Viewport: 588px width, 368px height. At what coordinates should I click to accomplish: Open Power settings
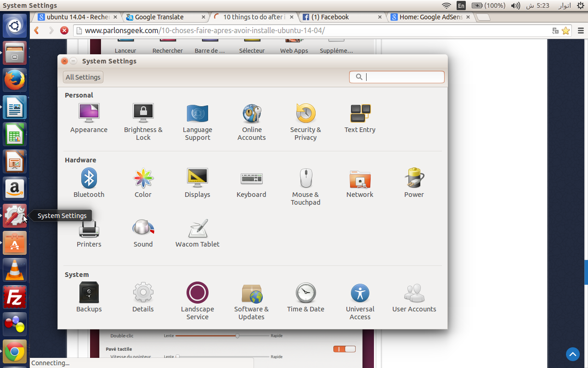point(414,183)
